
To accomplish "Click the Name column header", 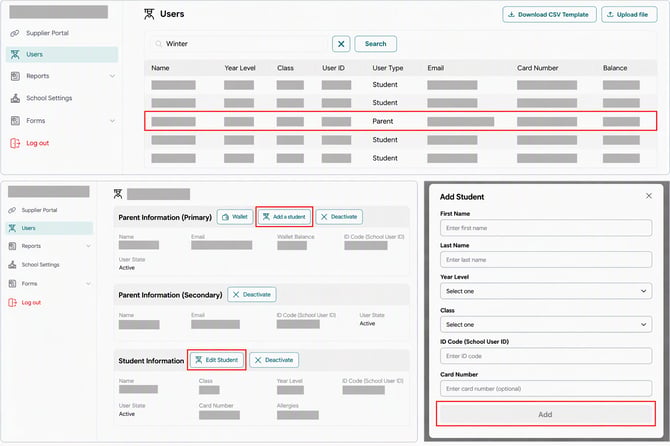I will pyautogui.click(x=160, y=68).
